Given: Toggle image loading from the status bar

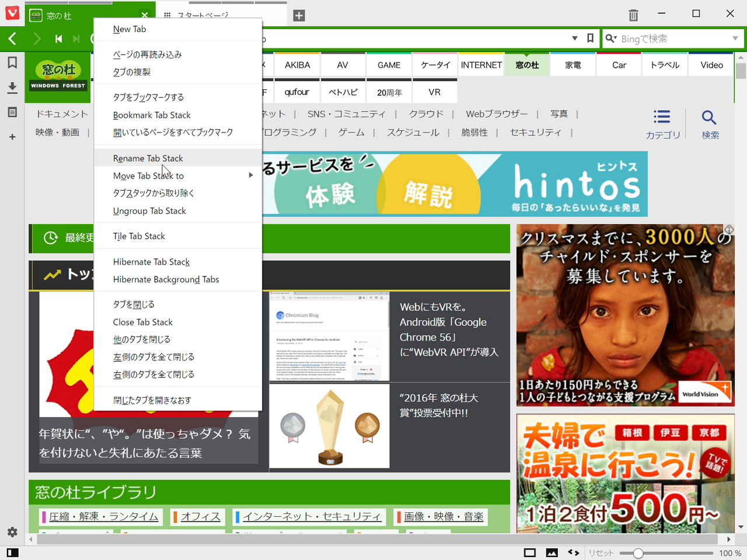Looking at the screenshot, I should tap(551, 552).
